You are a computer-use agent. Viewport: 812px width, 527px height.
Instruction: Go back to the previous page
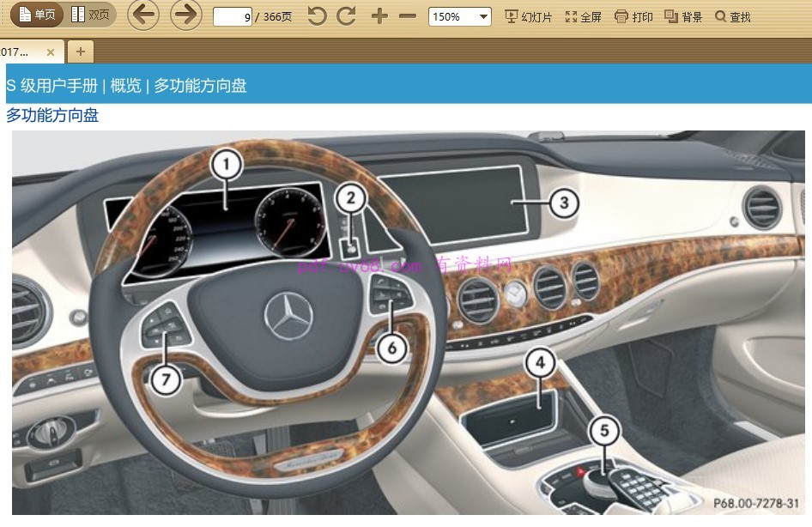tap(143, 15)
